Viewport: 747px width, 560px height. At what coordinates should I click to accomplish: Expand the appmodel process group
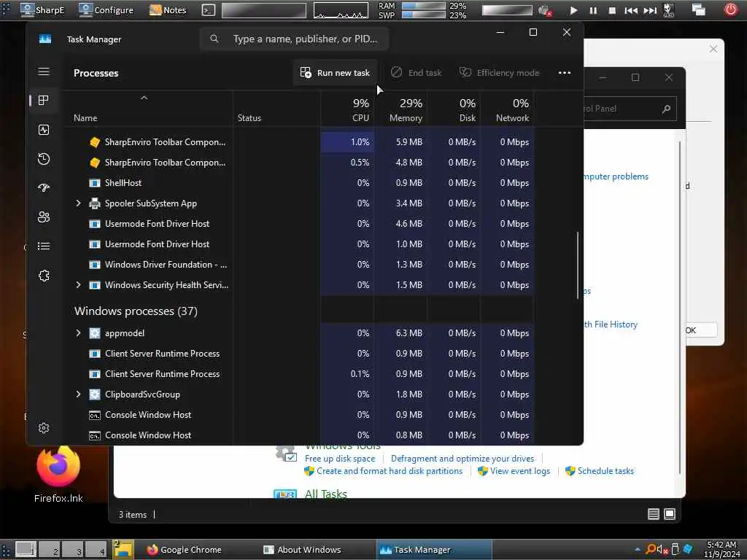click(x=79, y=332)
